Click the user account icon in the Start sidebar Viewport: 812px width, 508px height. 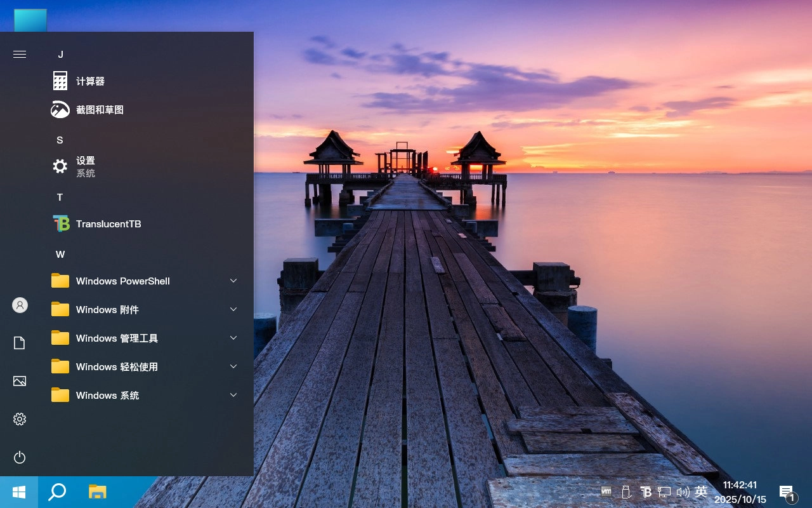[19, 305]
